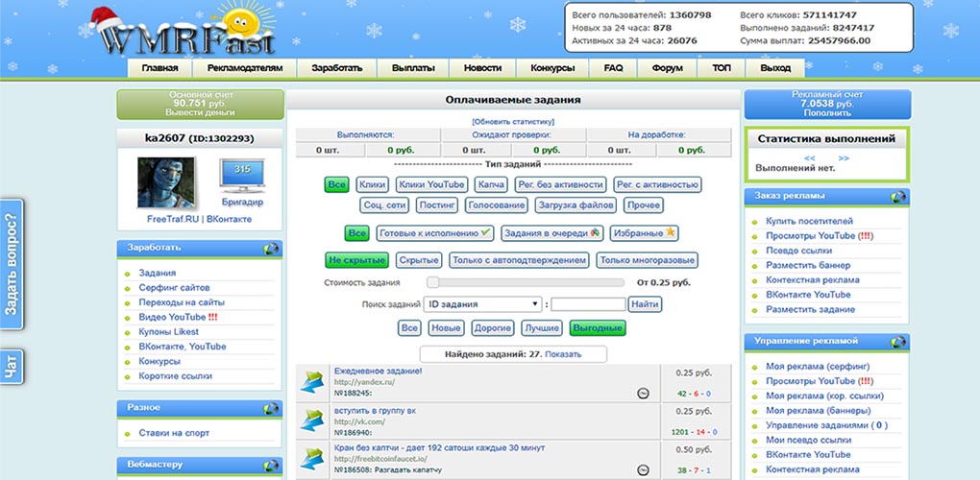Screen dimensions: 980x480
Task: Open Управление заданиями link
Action: [827, 425]
